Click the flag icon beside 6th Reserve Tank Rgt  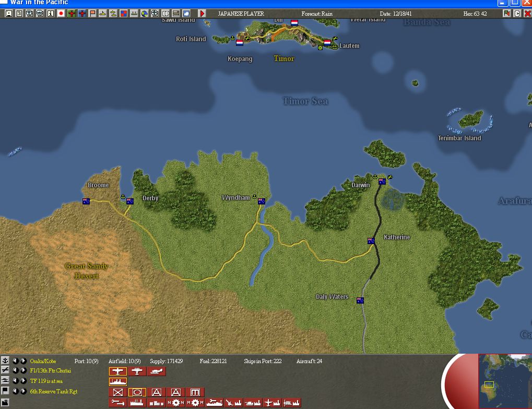5,391
